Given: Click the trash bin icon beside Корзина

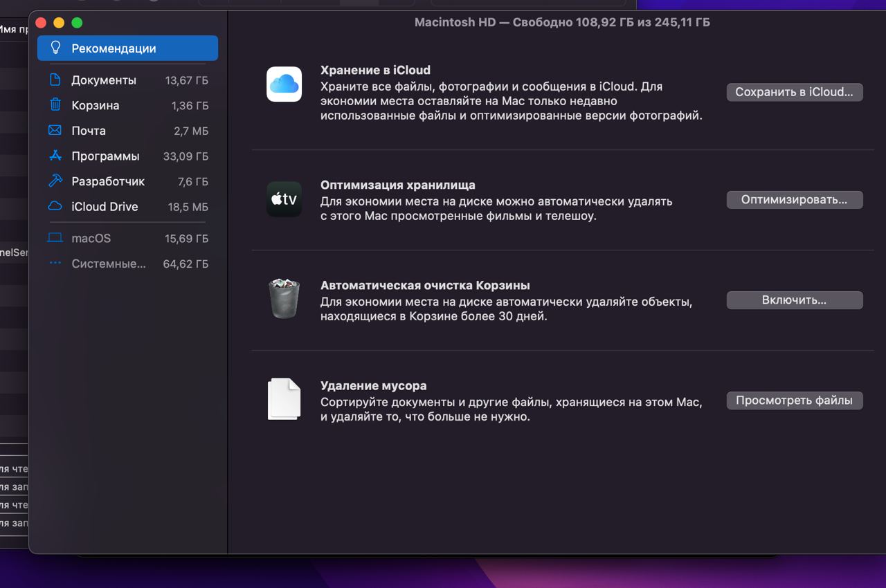Looking at the screenshot, I should [x=55, y=105].
